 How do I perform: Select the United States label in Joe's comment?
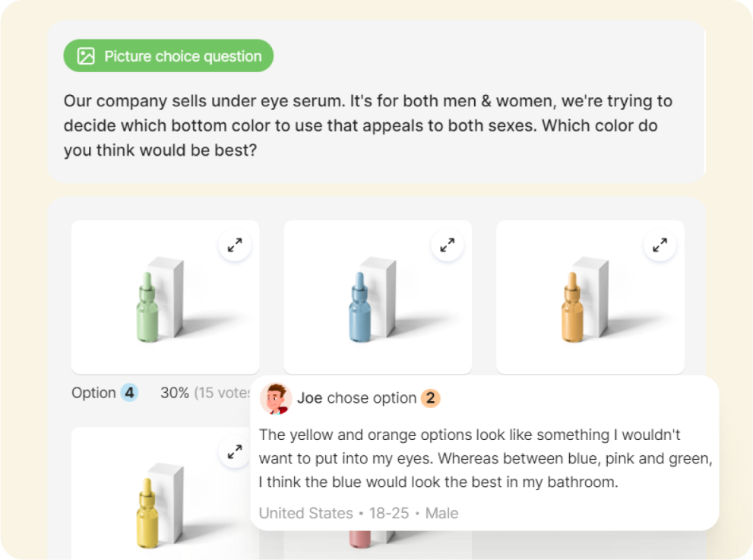(305, 513)
